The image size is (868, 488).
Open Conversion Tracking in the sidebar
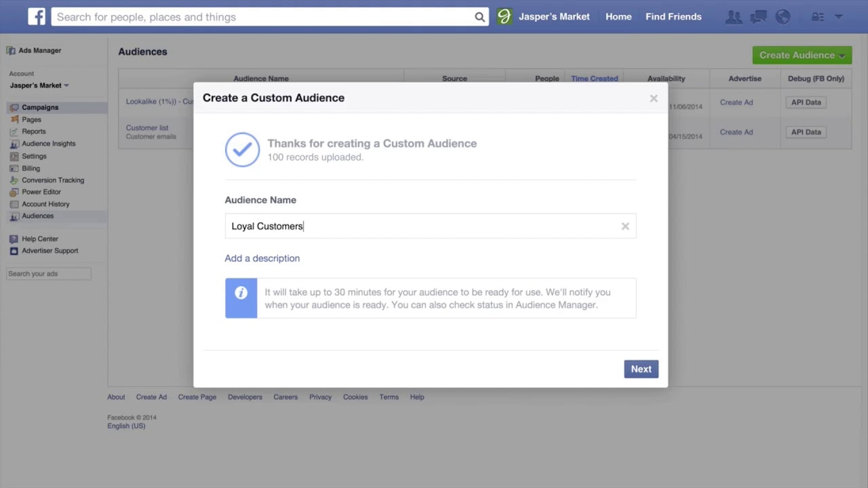click(53, 180)
